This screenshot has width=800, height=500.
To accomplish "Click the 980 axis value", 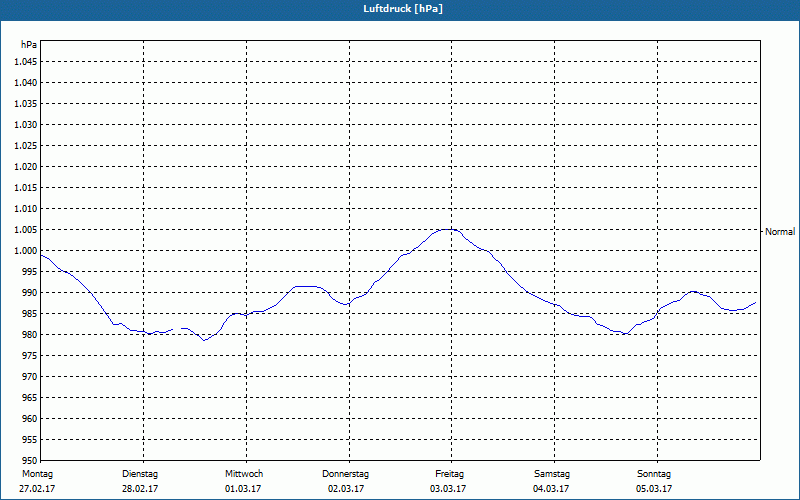I will pos(30,335).
